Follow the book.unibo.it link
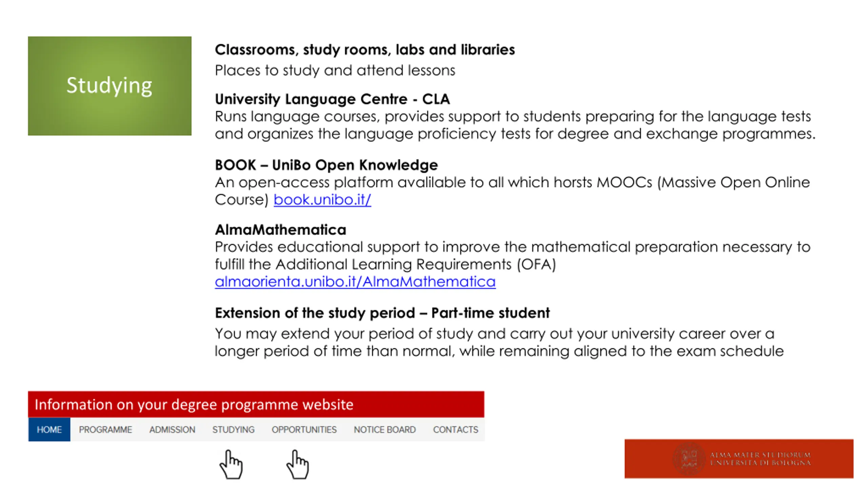The image size is (868, 488). 322,200
